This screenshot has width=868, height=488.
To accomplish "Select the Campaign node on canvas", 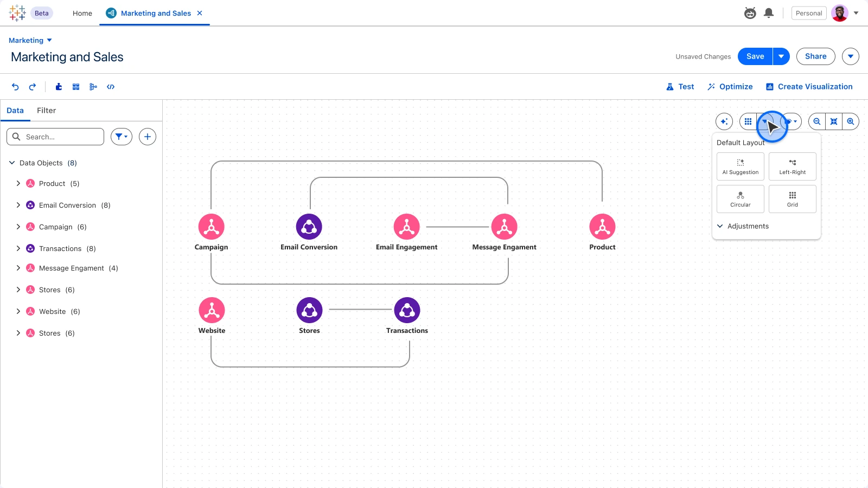I will pos(212,227).
